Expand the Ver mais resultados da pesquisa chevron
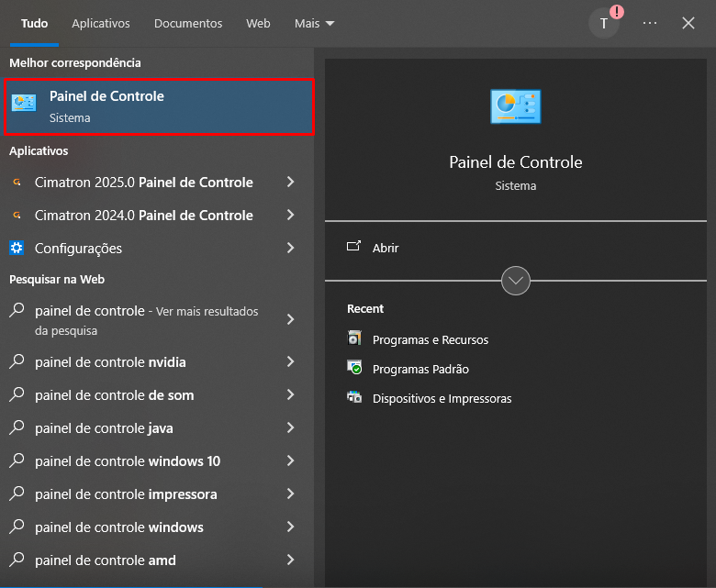Viewport: 716px width, 588px height. (x=290, y=319)
